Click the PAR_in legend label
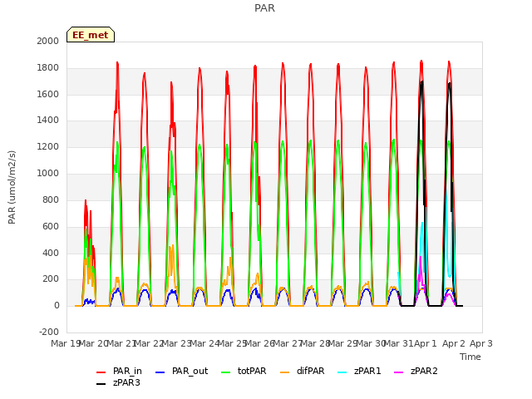The image size is (532, 399). (127, 372)
